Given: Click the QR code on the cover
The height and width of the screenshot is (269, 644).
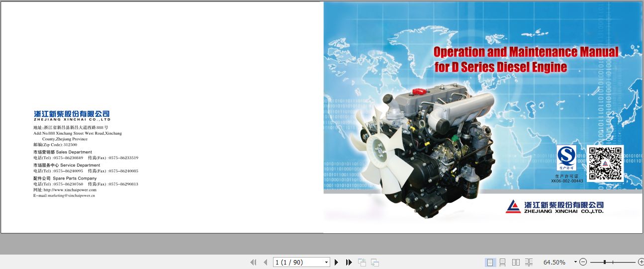Looking at the screenshot, I should (x=605, y=163).
